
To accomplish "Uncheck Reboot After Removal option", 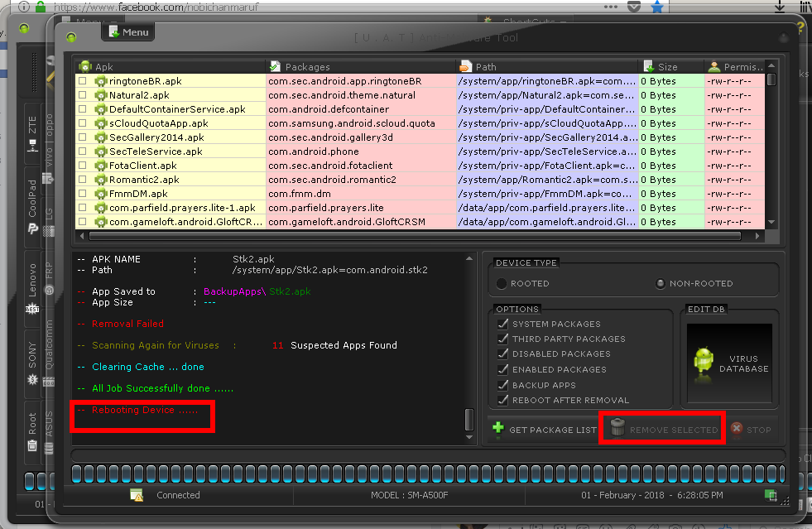I will coord(502,400).
